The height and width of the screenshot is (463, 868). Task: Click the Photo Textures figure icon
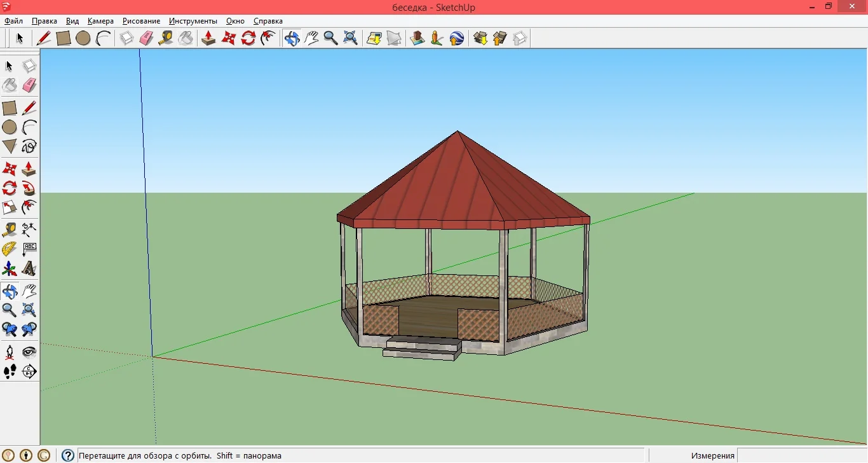tap(437, 38)
